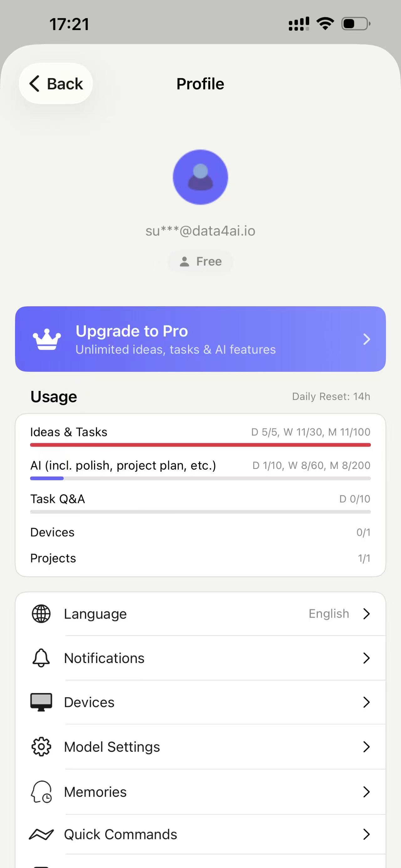Open the Quick Commands menu row
This screenshot has height=868, width=401.
point(200,834)
